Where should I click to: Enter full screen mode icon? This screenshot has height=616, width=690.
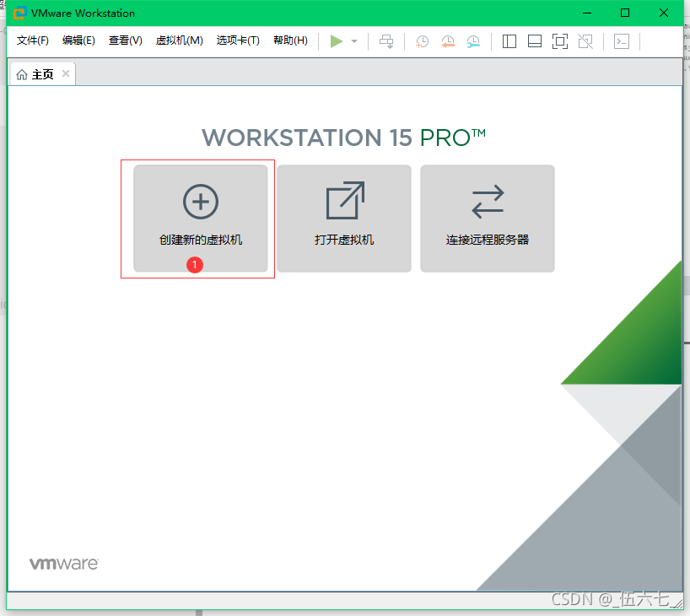(x=560, y=41)
